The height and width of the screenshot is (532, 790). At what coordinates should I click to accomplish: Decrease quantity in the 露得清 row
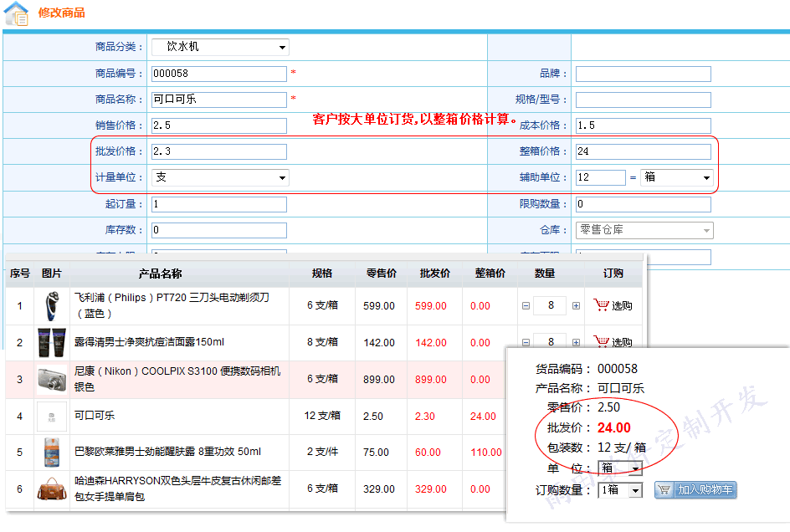tap(526, 343)
